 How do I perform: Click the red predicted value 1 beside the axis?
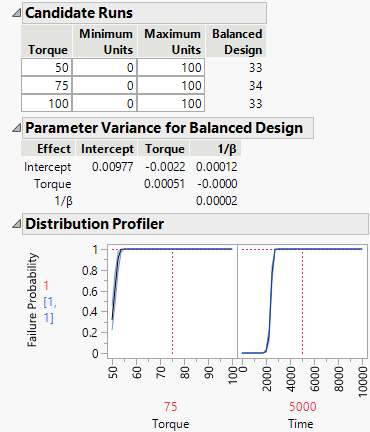point(46,286)
